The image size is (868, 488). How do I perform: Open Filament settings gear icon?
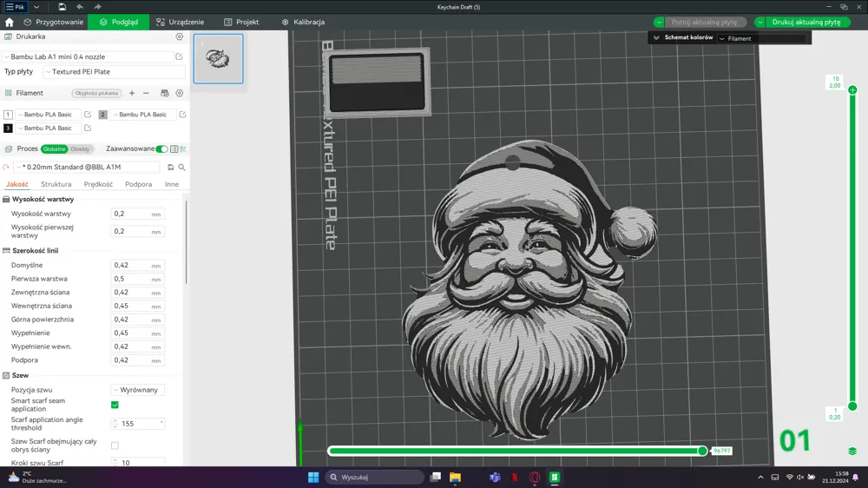(x=180, y=93)
